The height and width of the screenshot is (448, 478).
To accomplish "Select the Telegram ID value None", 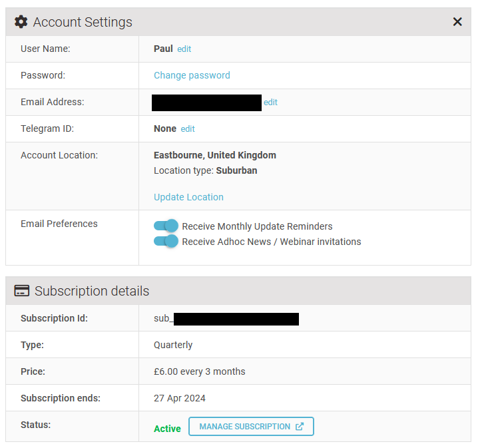I will click(165, 128).
